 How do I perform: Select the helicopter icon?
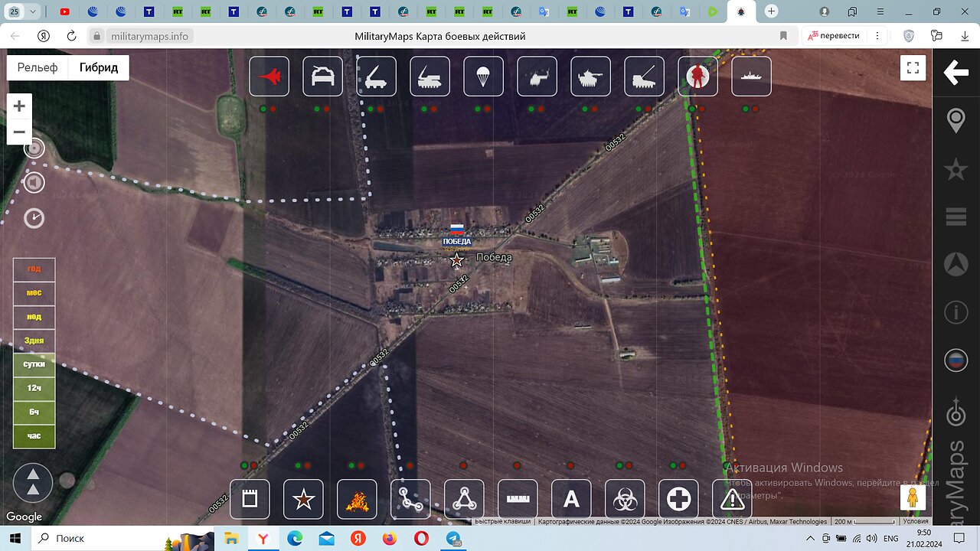tap(537, 77)
